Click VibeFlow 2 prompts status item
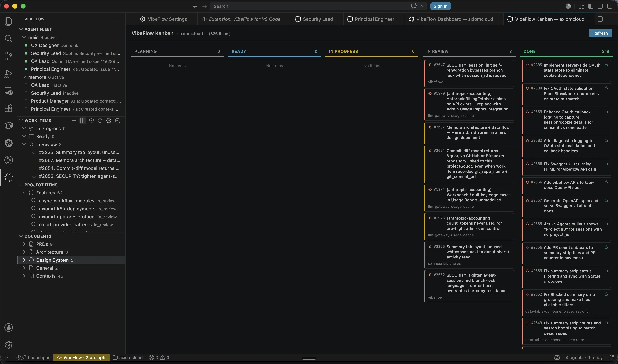The image size is (618, 364). 82,357
